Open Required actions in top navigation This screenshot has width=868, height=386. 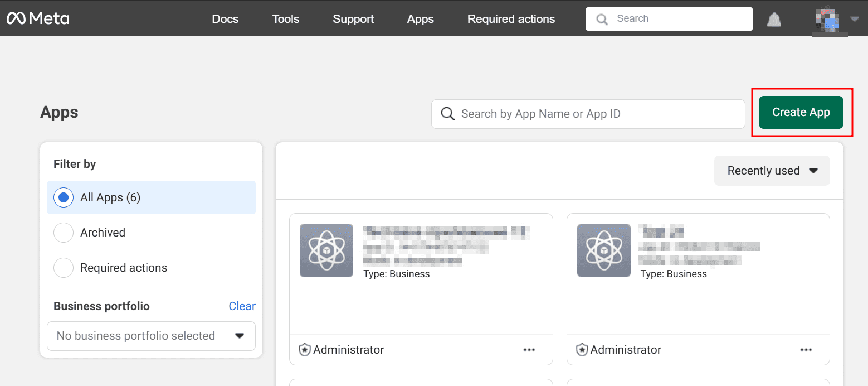click(511, 19)
